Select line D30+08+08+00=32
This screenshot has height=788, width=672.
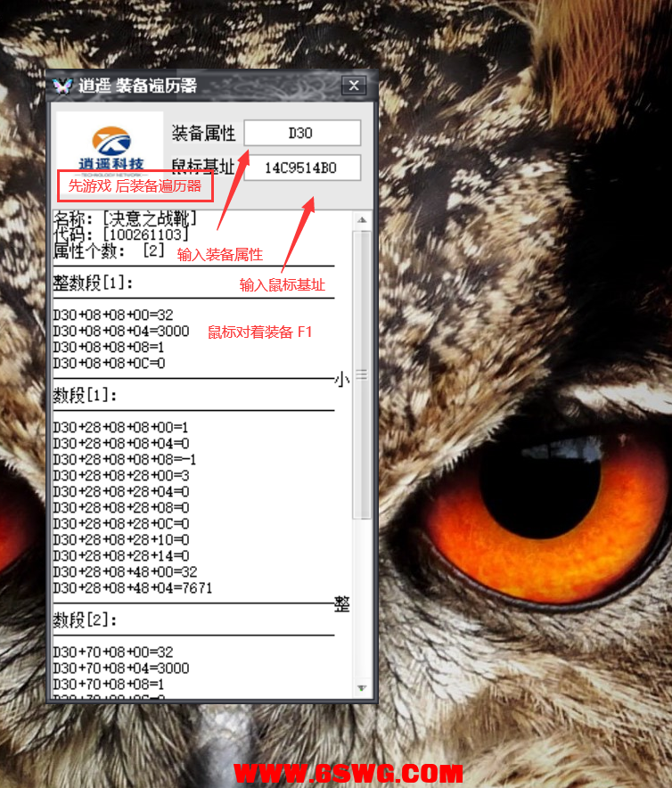point(113,315)
